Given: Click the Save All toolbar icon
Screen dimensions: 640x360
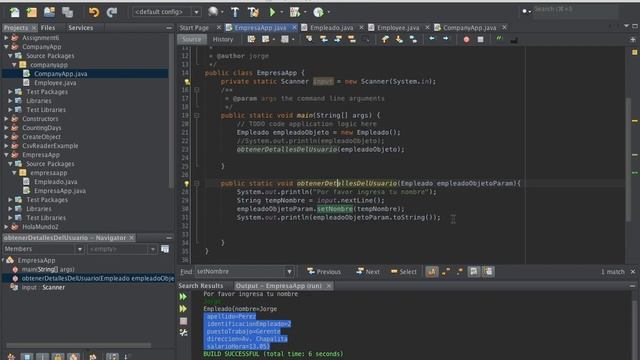Looking at the screenshot, I should 67,12.
